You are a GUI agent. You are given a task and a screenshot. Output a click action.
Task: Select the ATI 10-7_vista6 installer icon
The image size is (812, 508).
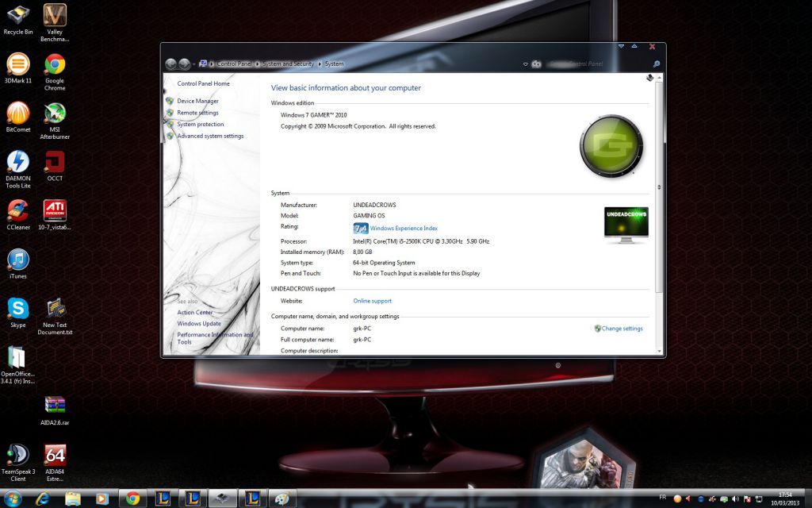(x=55, y=214)
